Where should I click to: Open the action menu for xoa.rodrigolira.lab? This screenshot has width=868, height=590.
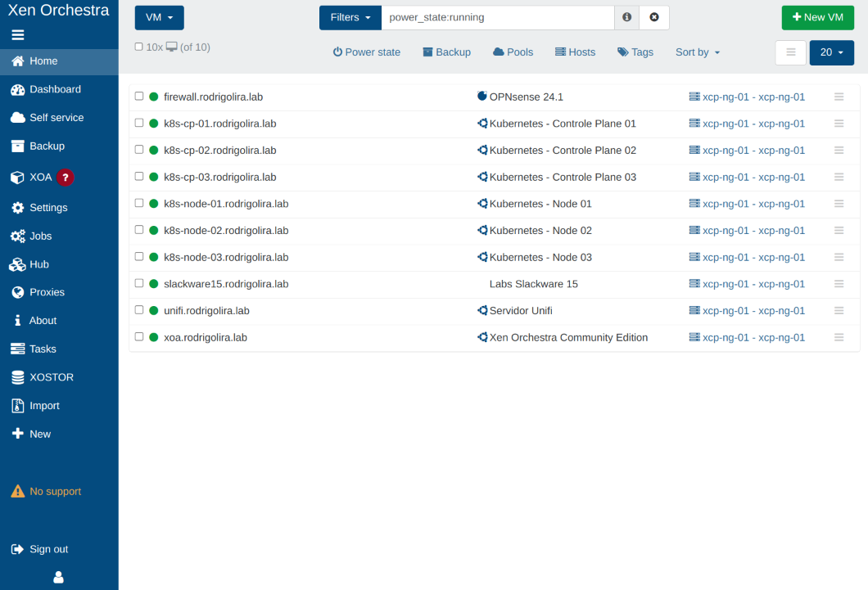pos(839,337)
